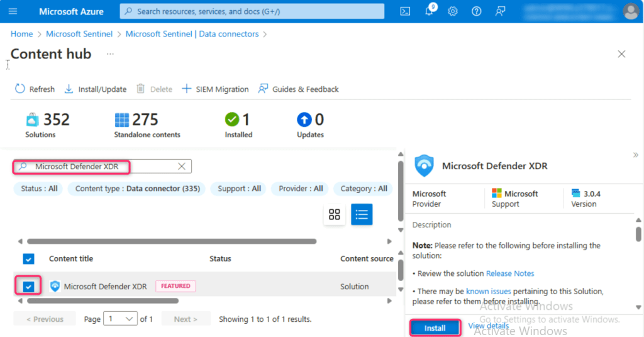
Task: Uncheck the Microsoft Defender XDR row checkbox
Action: coord(29,287)
